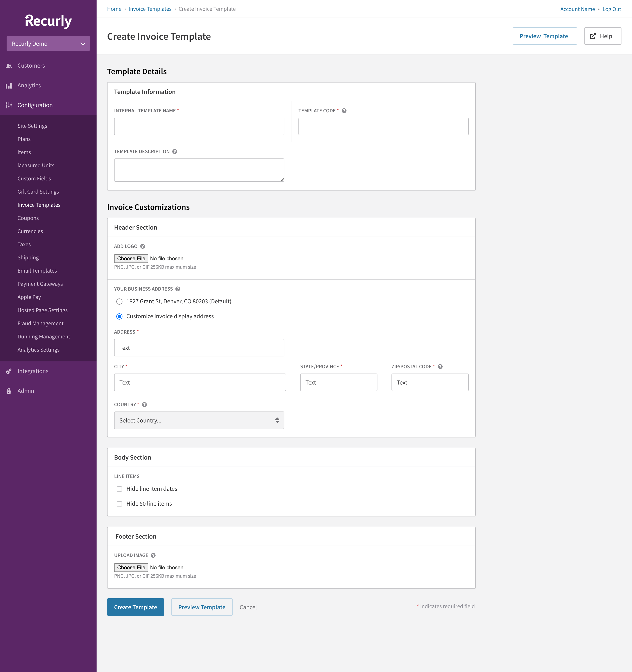Click the Customers icon in the sidebar

[9, 66]
